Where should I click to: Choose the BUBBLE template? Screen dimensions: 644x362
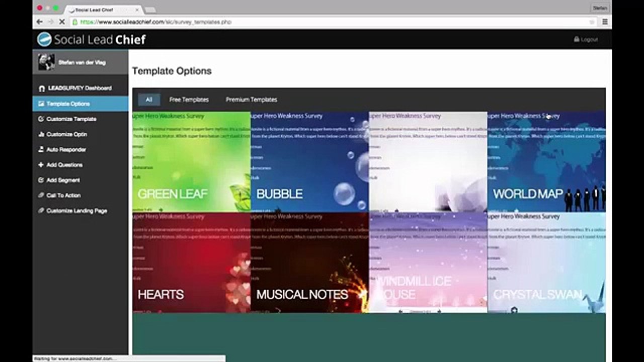pos(309,161)
